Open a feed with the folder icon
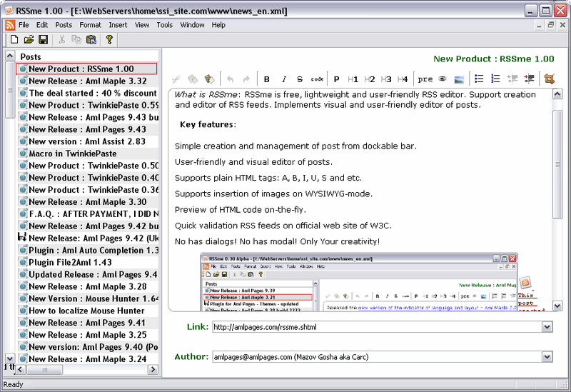The height and width of the screenshot is (392, 571). point(29,39)
